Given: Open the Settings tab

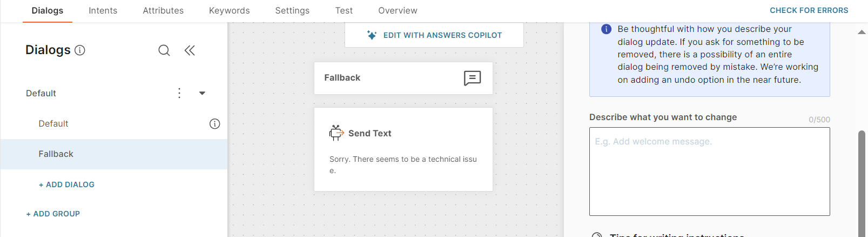Looking at the screenshot, I should click(x=292, y=11).
